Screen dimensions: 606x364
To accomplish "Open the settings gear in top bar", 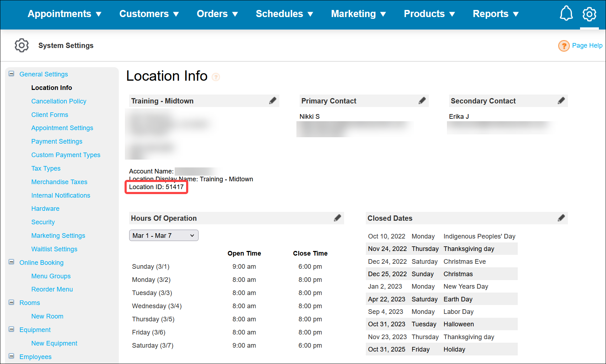I will point(589,14).
